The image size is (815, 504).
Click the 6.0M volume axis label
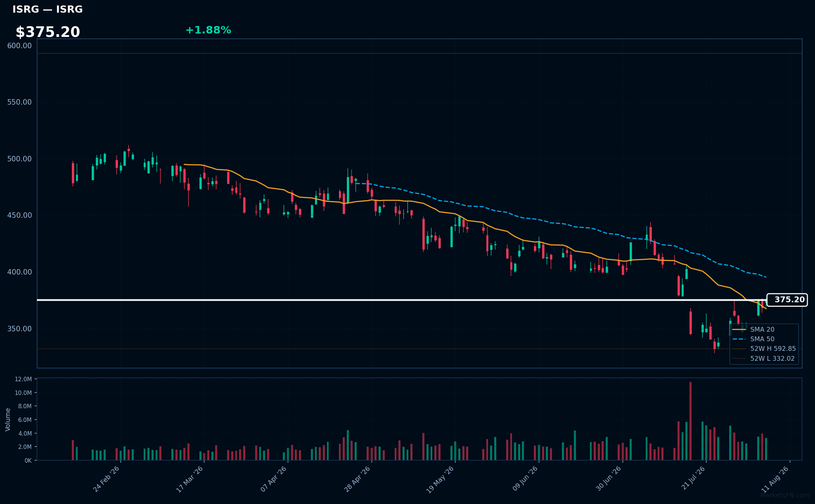tap(25, 420)
